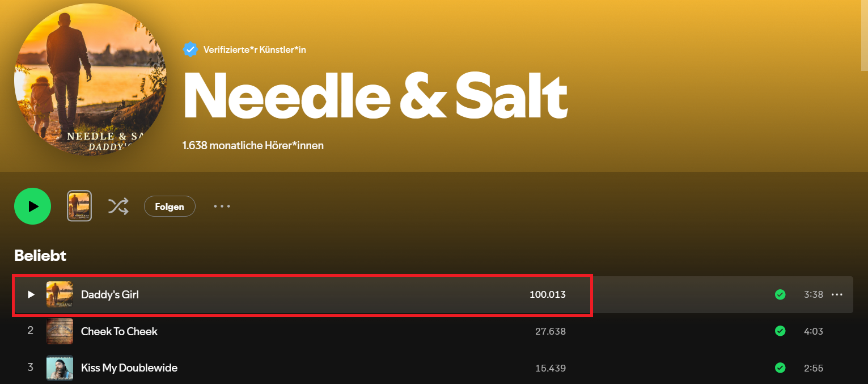The height and width of the screenshot is (384, 868).
Task: Toggle the saved checkmark for Daddy's Girl
Action: [780, 294]
